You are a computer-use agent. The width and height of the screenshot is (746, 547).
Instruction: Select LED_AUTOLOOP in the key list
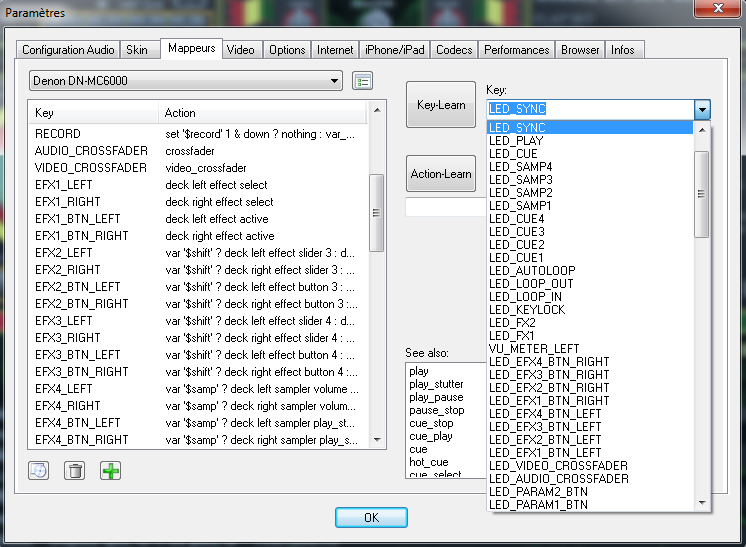pos(532,271)
